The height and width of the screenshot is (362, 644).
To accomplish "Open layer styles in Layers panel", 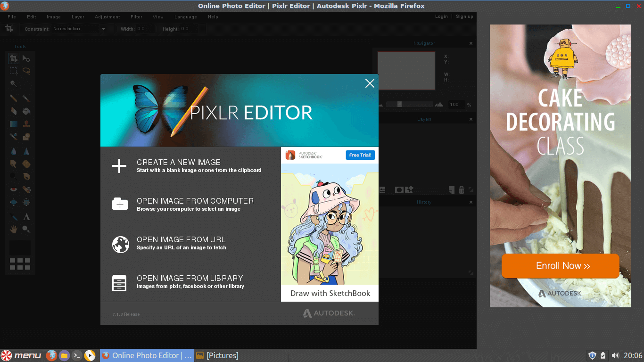I will [409, 189].
